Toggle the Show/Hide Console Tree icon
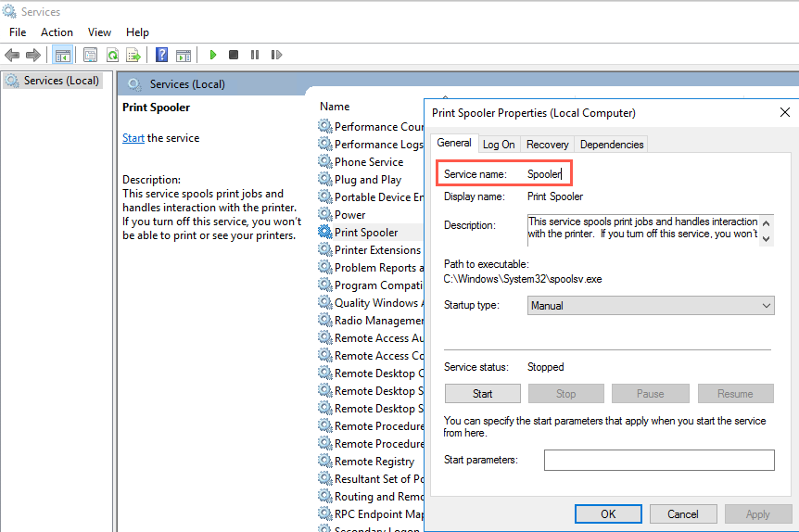Viewport: 799px width, 532px height. tap(63, 55)
